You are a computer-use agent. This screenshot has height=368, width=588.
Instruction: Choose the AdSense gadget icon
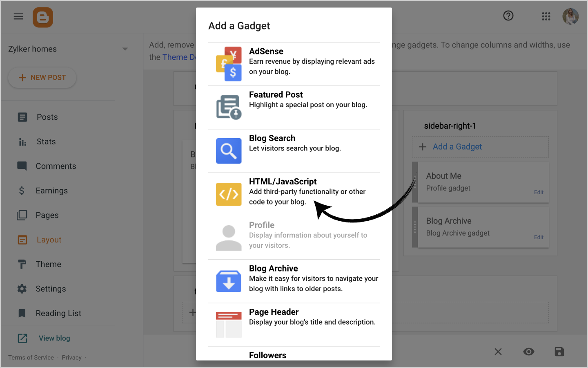(x=229, y=64)
